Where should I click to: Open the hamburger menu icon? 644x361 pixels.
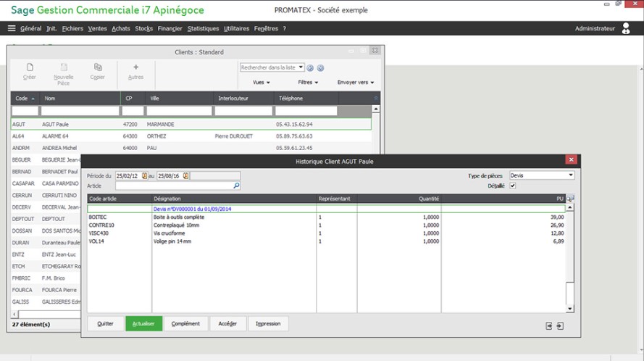12,28
